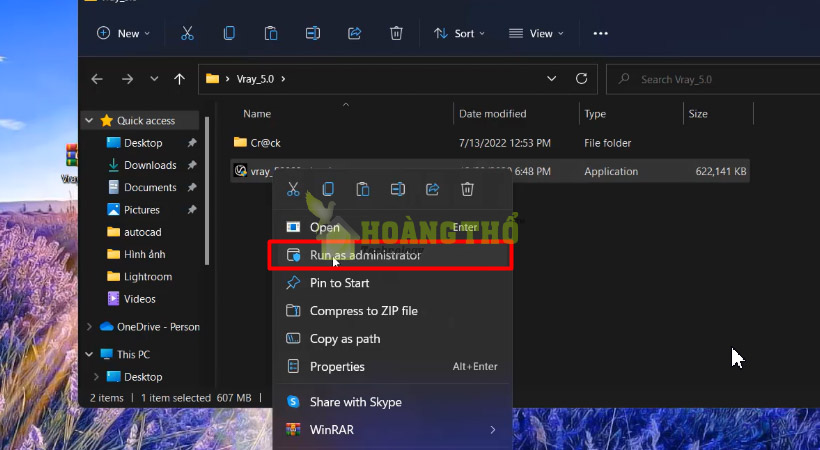Screen dimensions: 820x450
Task: Expand the OneDrive - Personal node
Action: click(x=89, y=327)
